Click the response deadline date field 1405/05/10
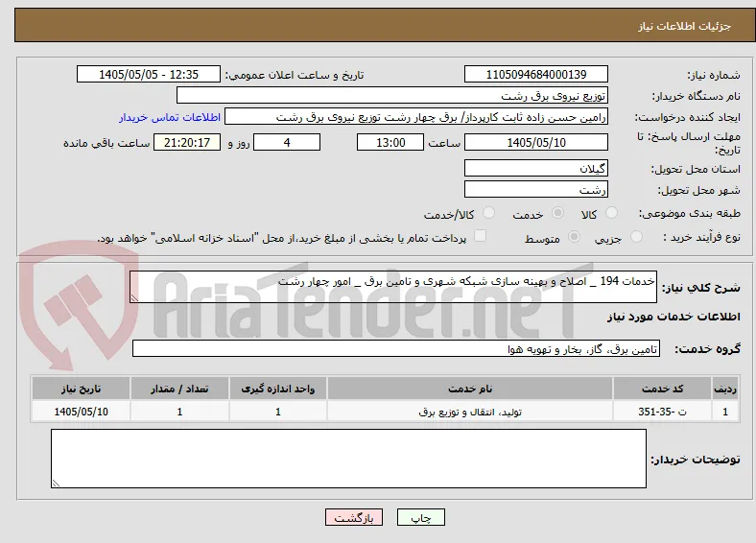The width and height of the screenshot is (756, 543). [x=536, y=142]
